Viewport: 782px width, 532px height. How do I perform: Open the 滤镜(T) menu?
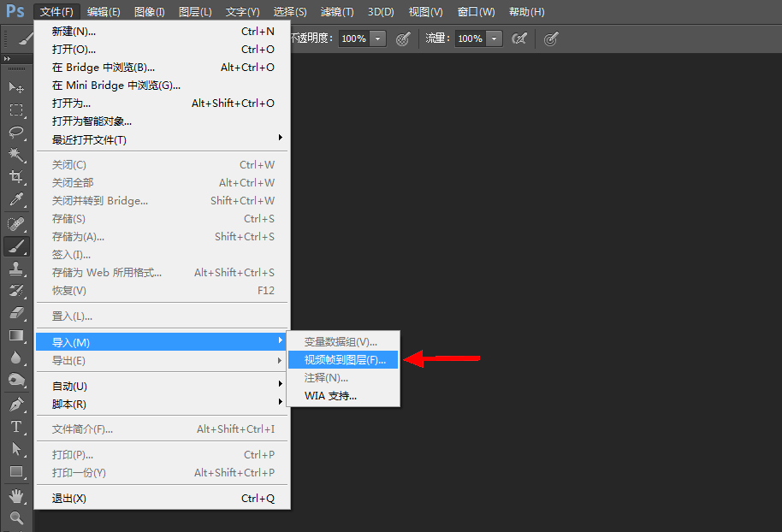click(336, 12)
